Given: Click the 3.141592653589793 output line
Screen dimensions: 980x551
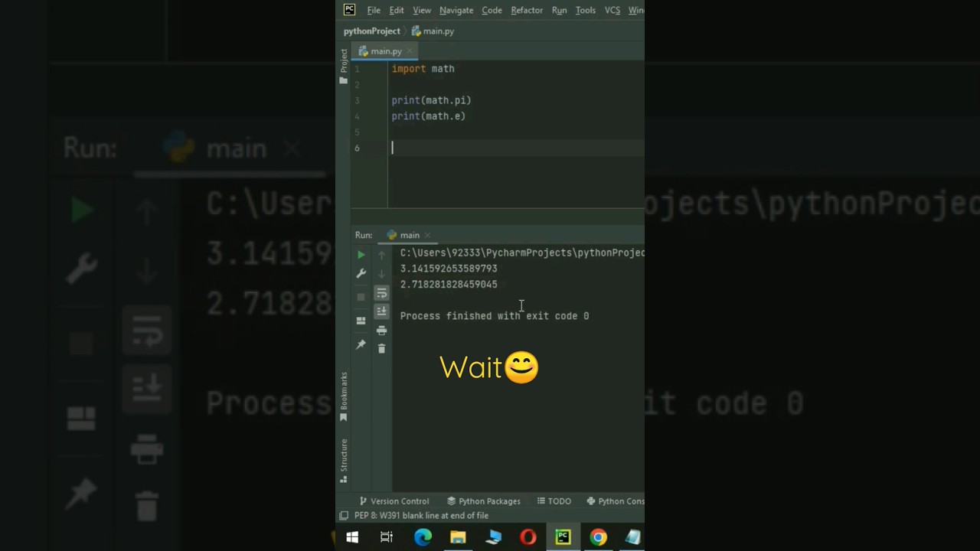Looking at the screenshot, I should tap(449, 269).
